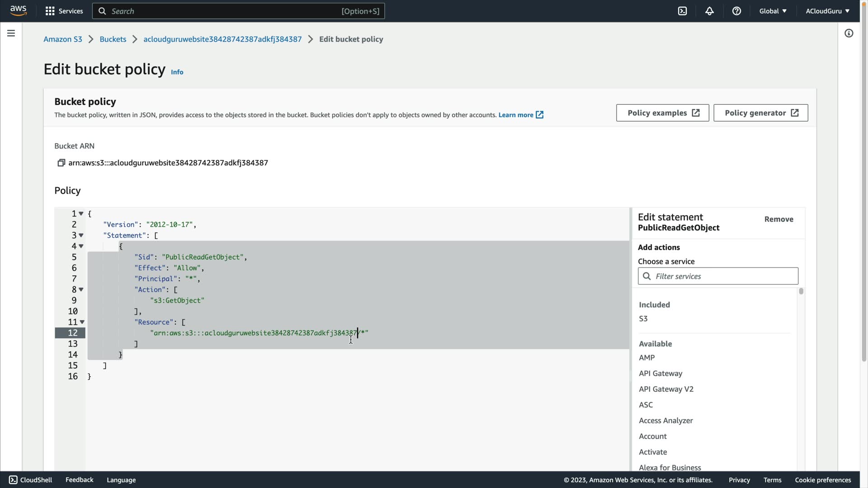Viewport: 868px width, 488px height.
Task: Click the Policy examples button
Action: coord(662,113)
